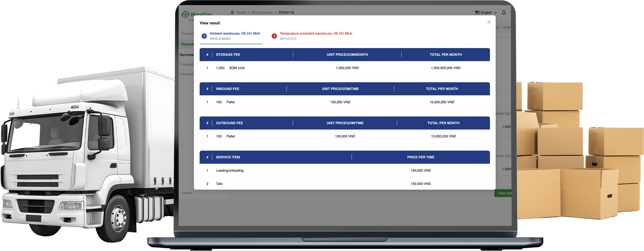
Task: Click the Wareflex logo
Action: [185, 14]
